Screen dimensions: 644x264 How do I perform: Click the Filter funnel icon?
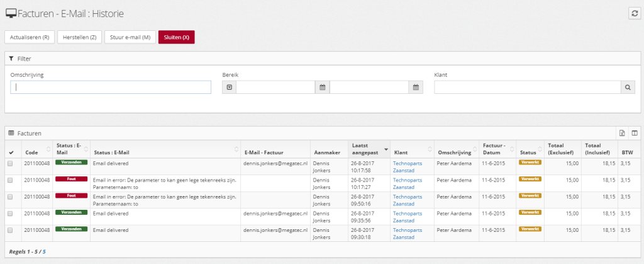(x=11, y=59)
